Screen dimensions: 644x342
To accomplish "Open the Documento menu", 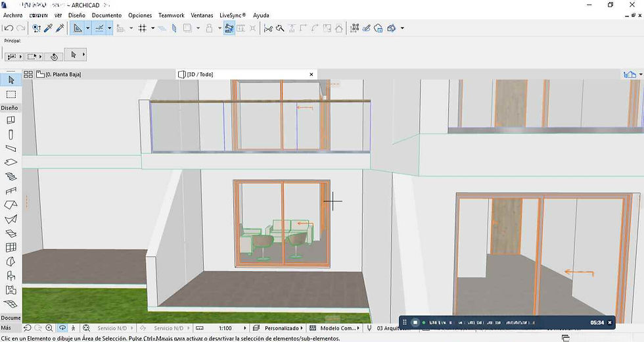I will 106,15.
